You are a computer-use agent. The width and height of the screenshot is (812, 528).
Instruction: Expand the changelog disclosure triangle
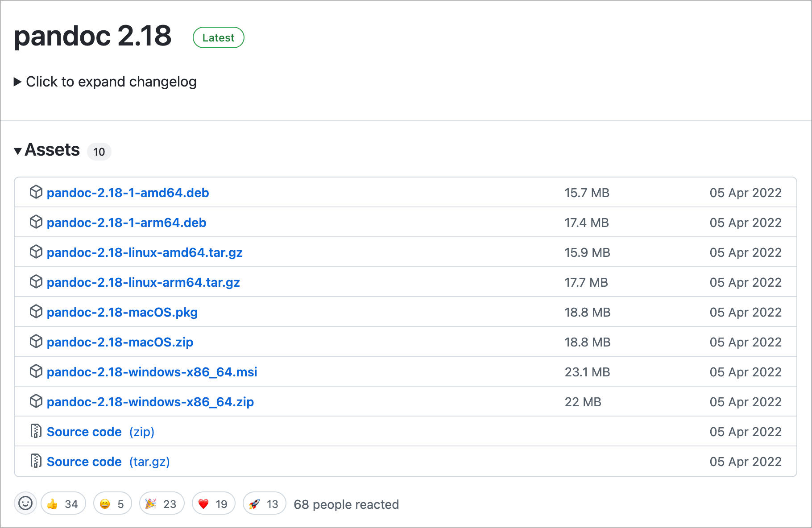18,82
